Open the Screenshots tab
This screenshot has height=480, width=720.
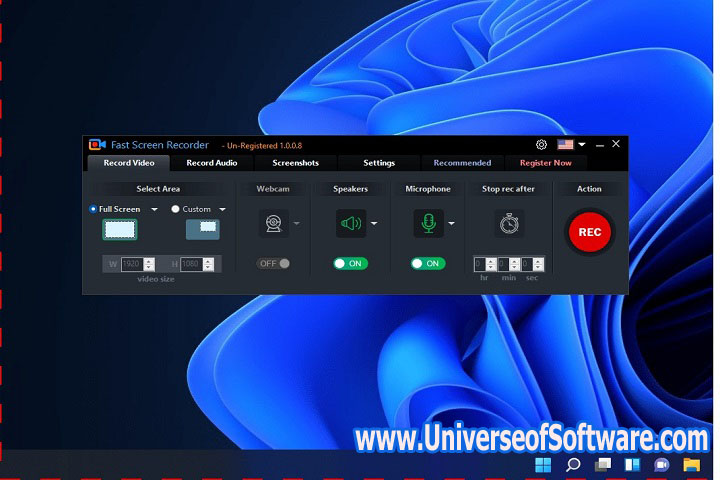point(295,163)
